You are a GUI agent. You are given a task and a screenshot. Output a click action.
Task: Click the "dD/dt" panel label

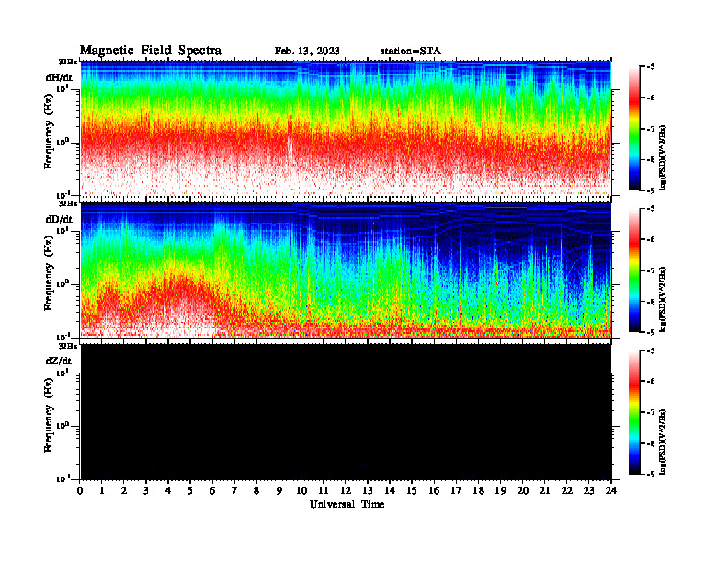point(59,219)
